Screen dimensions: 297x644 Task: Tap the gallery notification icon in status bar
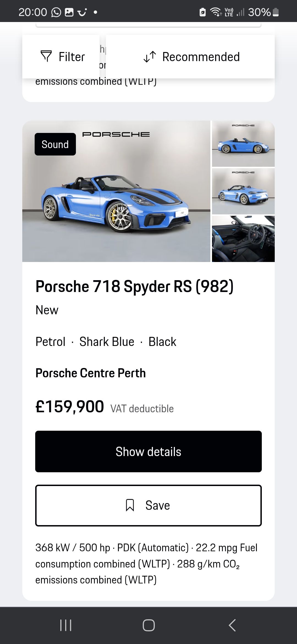pos(69,12)
